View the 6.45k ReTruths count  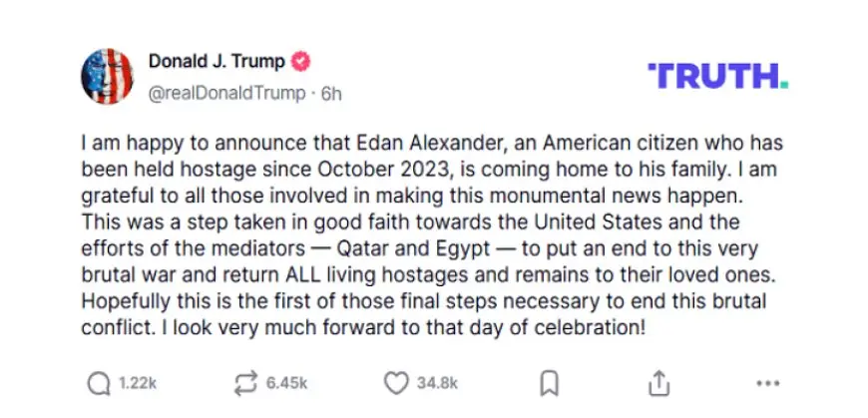286,383
